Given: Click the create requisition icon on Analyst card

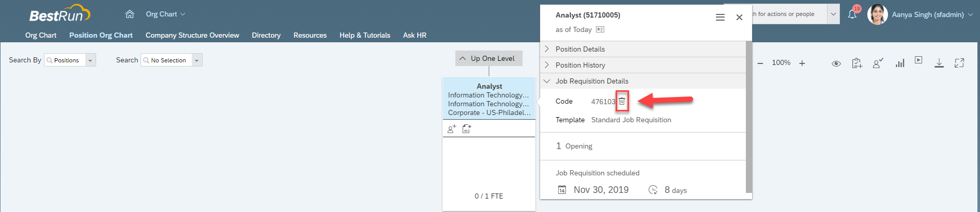Looking at the screenshot, I should click(x=467, y=129).
